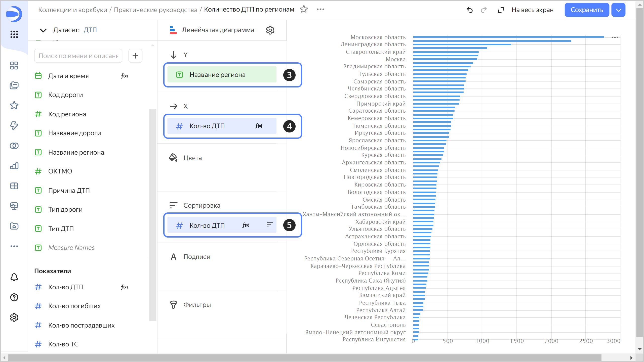Open favorites star in left sidebar
This screenshot has height=362, width=644.
[x=14, y=105]
